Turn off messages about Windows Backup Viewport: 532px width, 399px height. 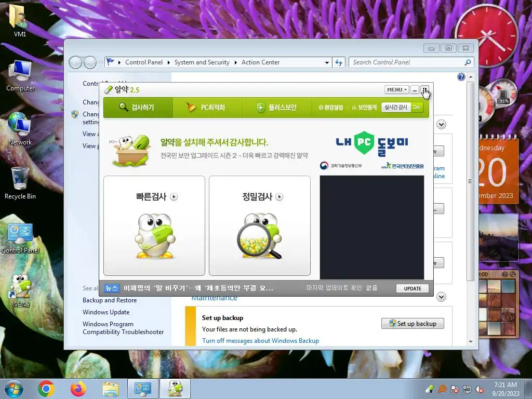click(x=261, y=341)
